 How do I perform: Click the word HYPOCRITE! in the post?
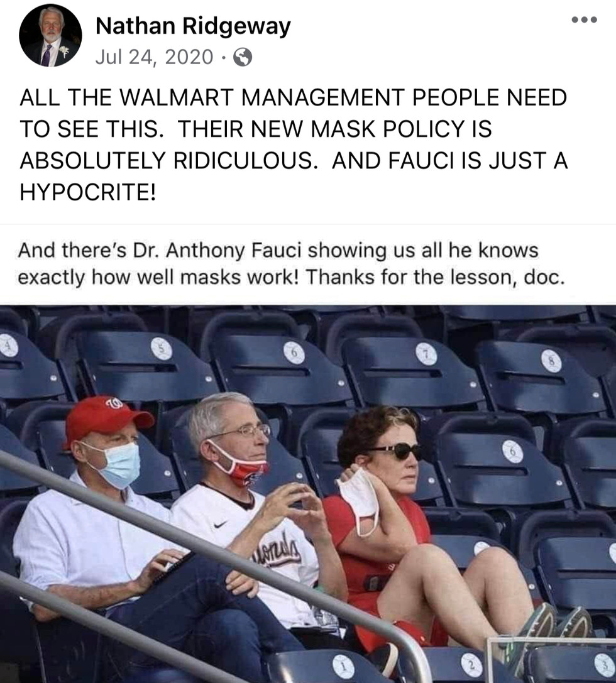pos(87,192)
